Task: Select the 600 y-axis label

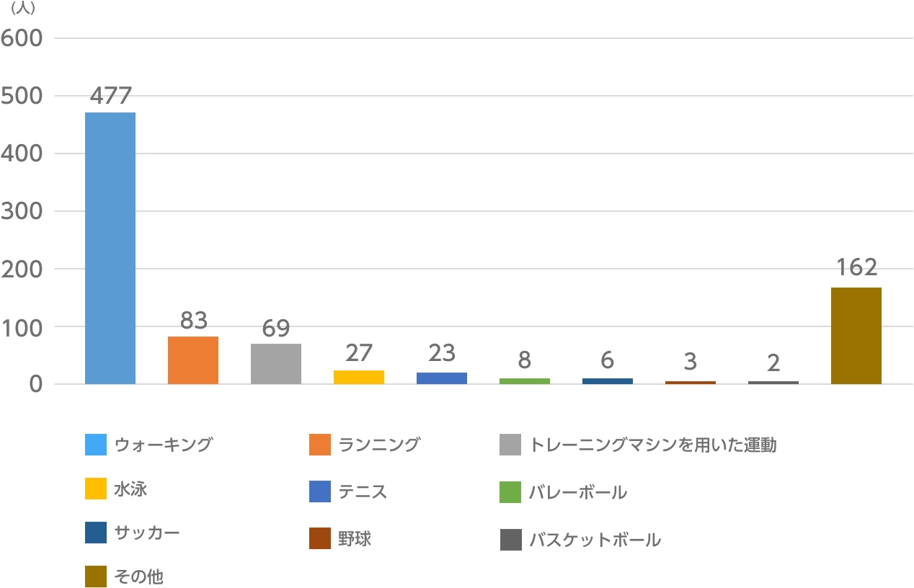Action: point(22,38)
